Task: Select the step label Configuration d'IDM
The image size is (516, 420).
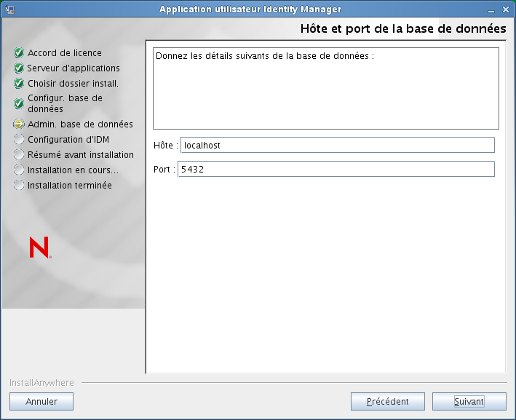Action: [68, 140]
